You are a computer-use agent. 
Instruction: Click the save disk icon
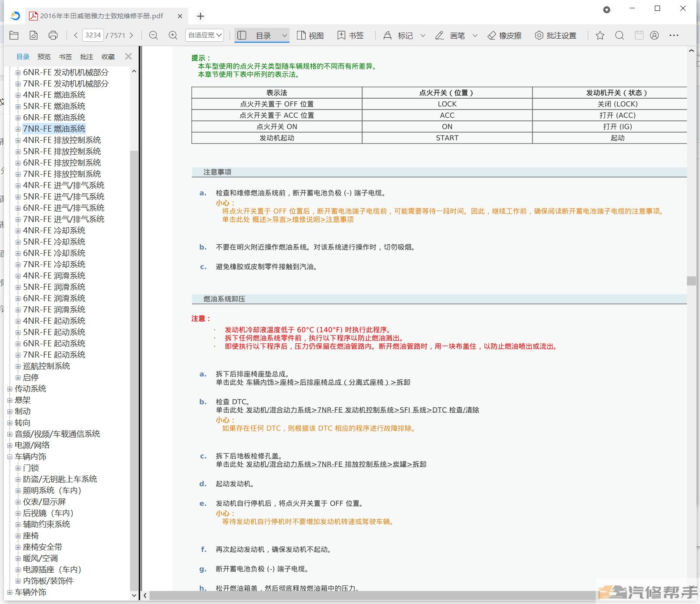pos(639,35)
